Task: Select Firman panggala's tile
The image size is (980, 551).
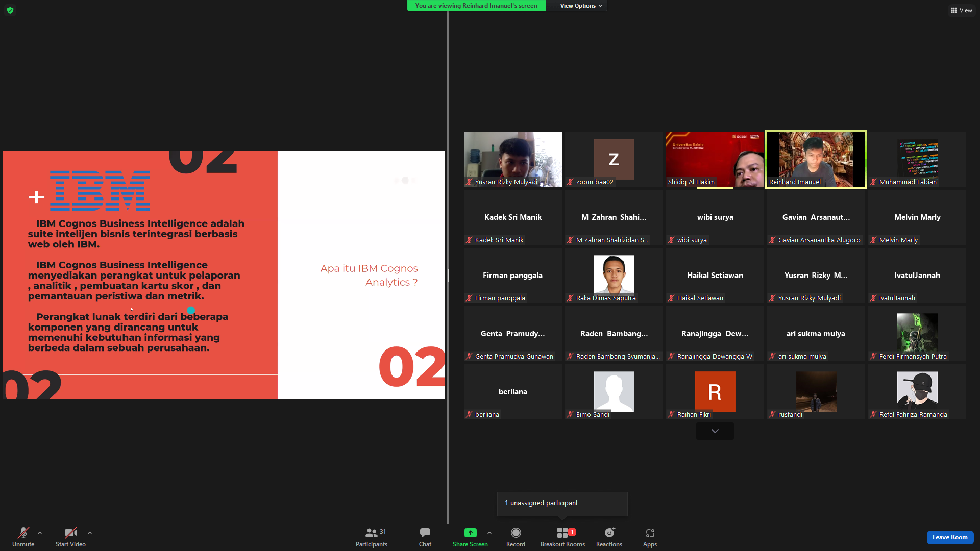Action: point(512,275)
